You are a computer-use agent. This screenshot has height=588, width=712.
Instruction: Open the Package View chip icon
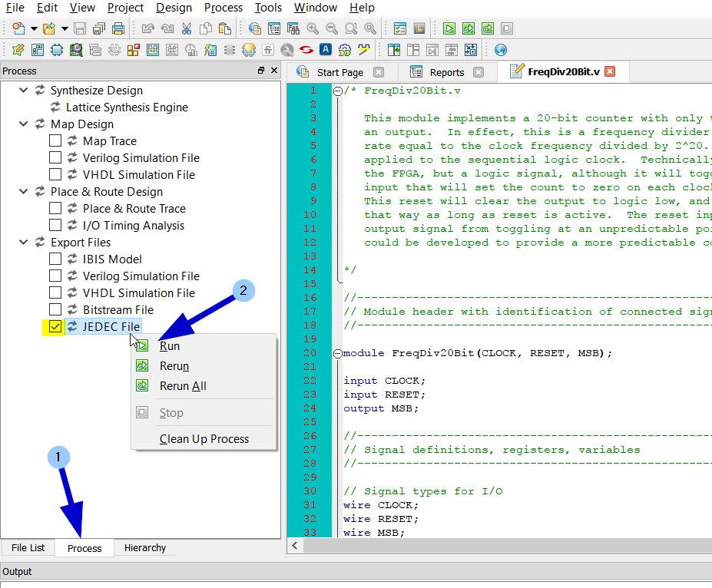pyautogui.click(x=57, y=50)
